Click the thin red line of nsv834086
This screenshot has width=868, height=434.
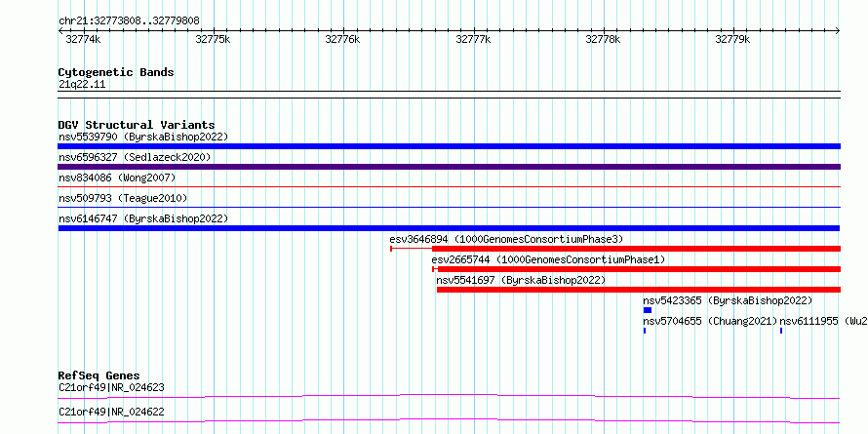pyautogui.click(x=449, y=187)
